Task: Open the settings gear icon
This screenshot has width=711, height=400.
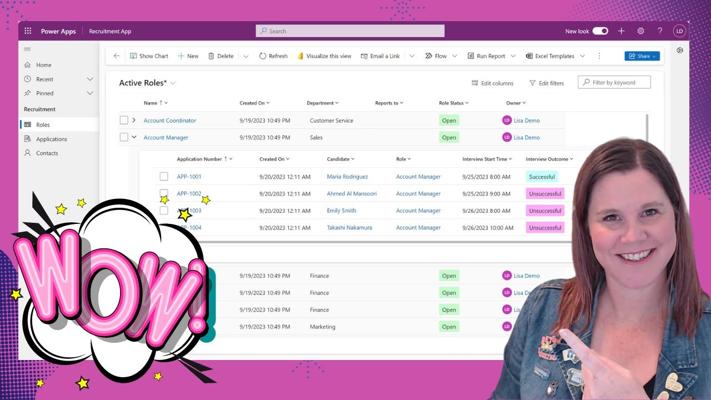Action: pyautogui.click(x=640, y=31)
